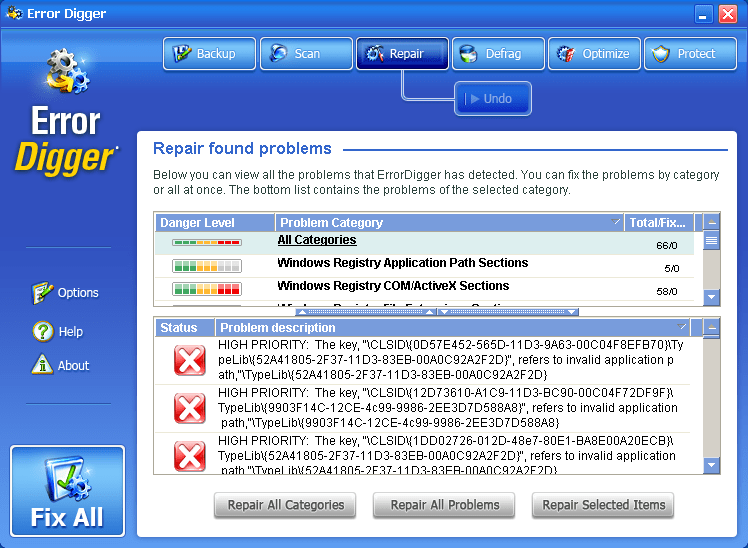
Task: Click the Scan magnifier icon
Action: pos(277,54)
